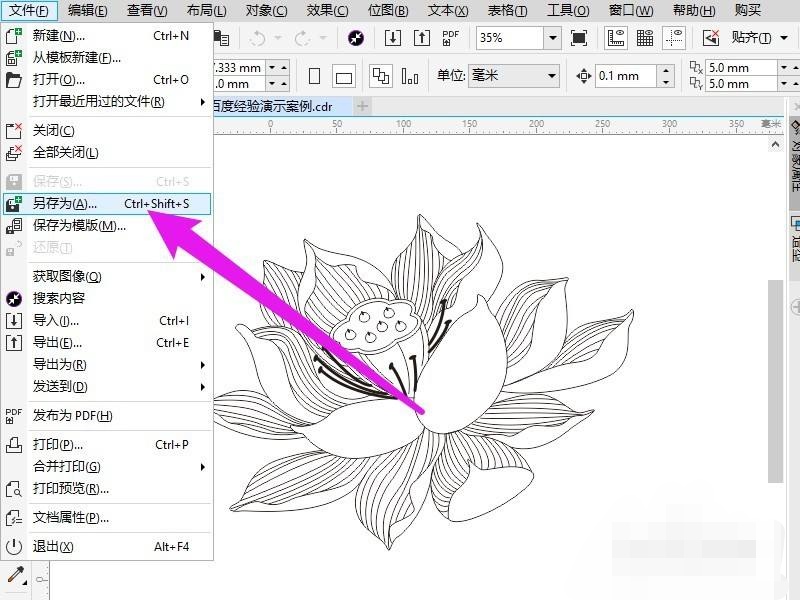Choose 另存为 from File menu
The image size is (800, 600).
click(107, 204)
